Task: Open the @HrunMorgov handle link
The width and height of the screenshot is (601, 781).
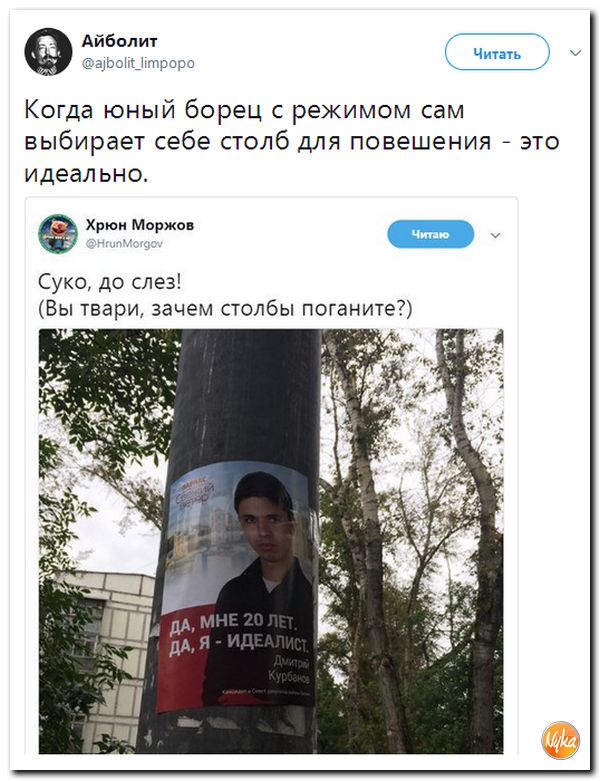Action: click(124, 244)
